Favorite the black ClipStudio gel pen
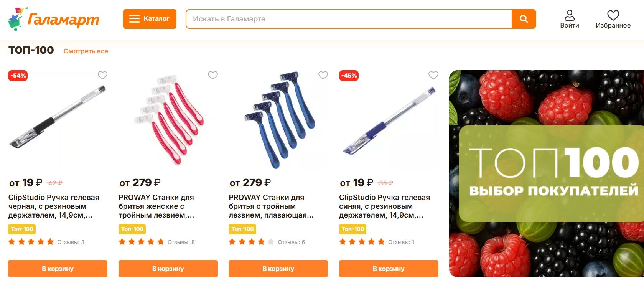The image size is (644, 307). pos(102,75)
